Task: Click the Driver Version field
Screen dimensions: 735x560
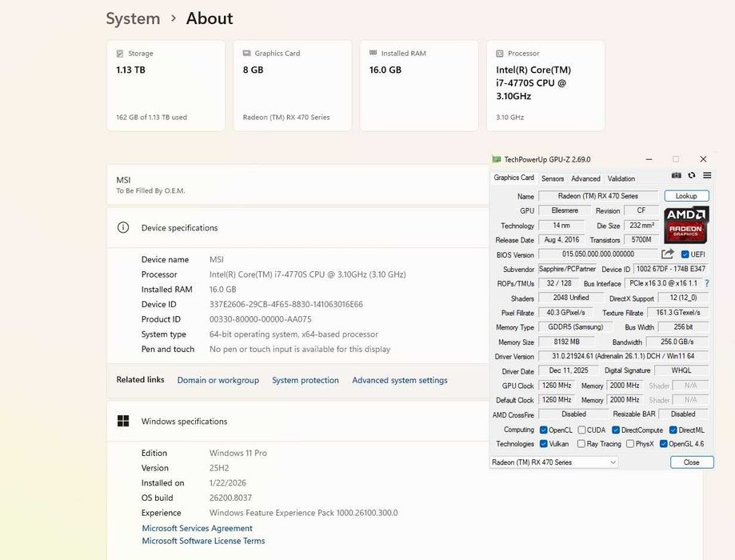Action: [624, 356]
